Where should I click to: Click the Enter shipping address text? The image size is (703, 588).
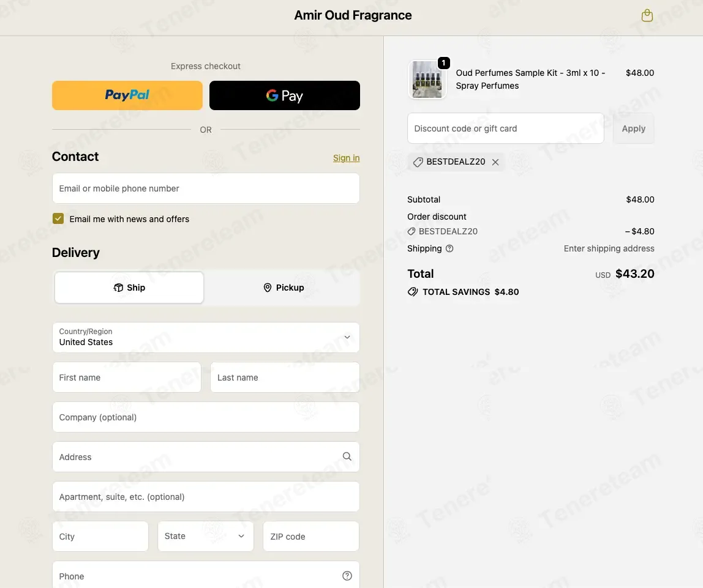pos(609,248)
